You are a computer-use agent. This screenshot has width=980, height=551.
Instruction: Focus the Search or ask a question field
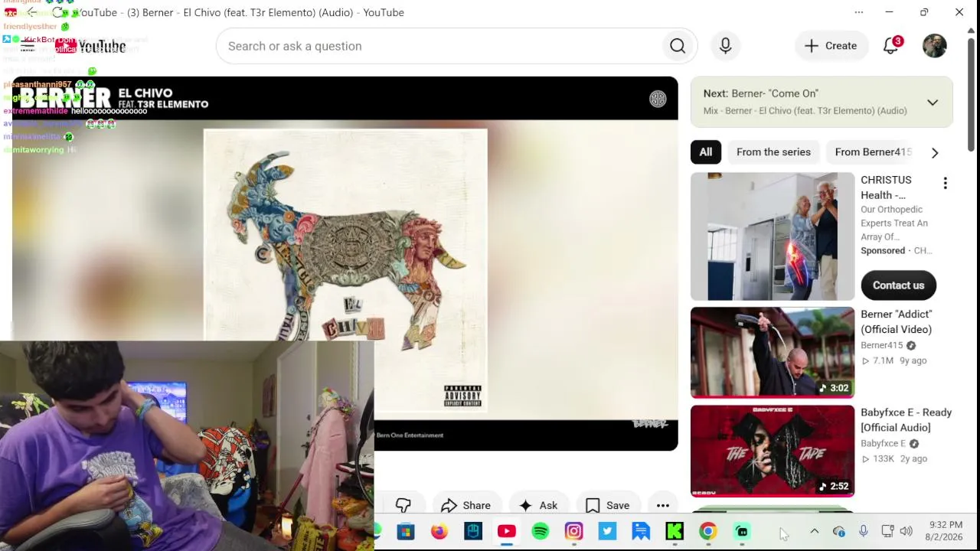tap(439, 46)
